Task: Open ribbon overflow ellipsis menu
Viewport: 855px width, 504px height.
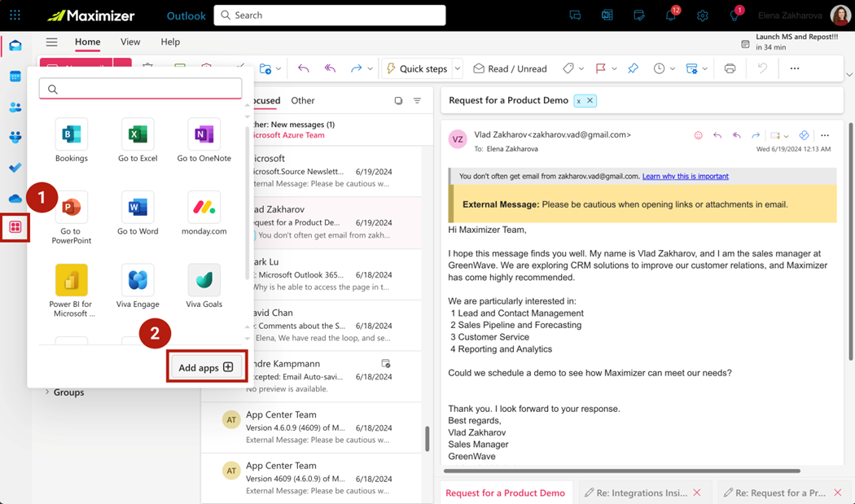Action: point(795,68)
